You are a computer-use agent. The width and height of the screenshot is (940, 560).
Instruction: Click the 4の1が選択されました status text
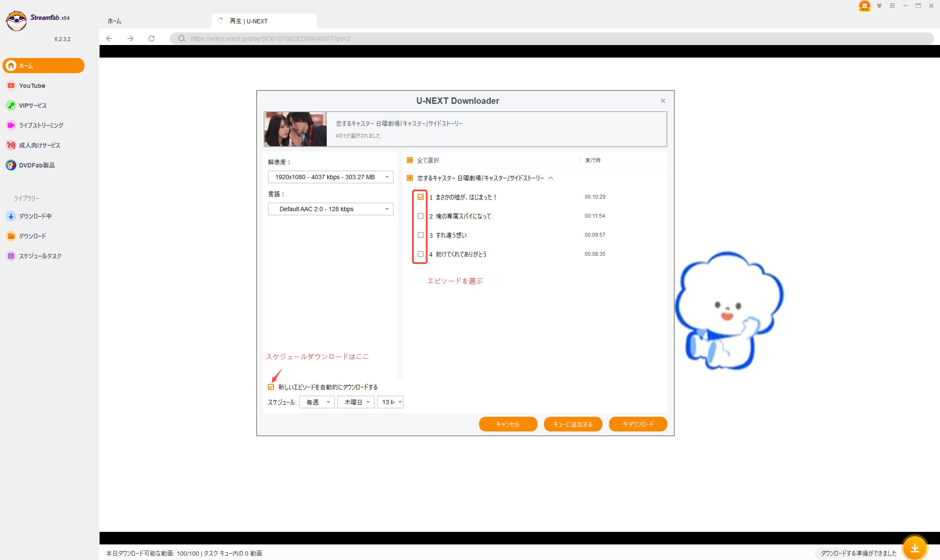(358, 135)
